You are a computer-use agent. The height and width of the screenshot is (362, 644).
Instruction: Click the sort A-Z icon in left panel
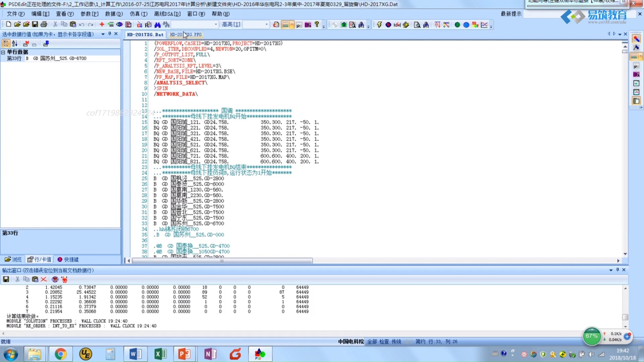tap(15, 44)
